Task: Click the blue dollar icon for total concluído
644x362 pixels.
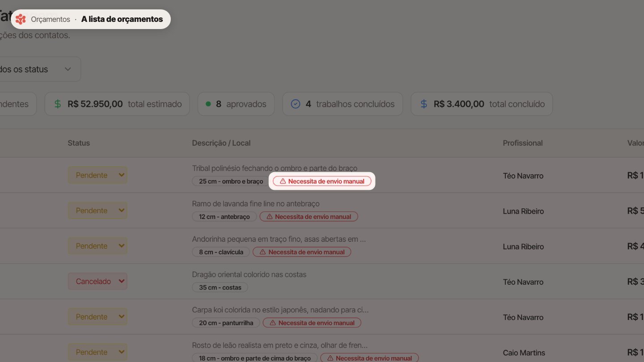Action: (x=424, y=104)
